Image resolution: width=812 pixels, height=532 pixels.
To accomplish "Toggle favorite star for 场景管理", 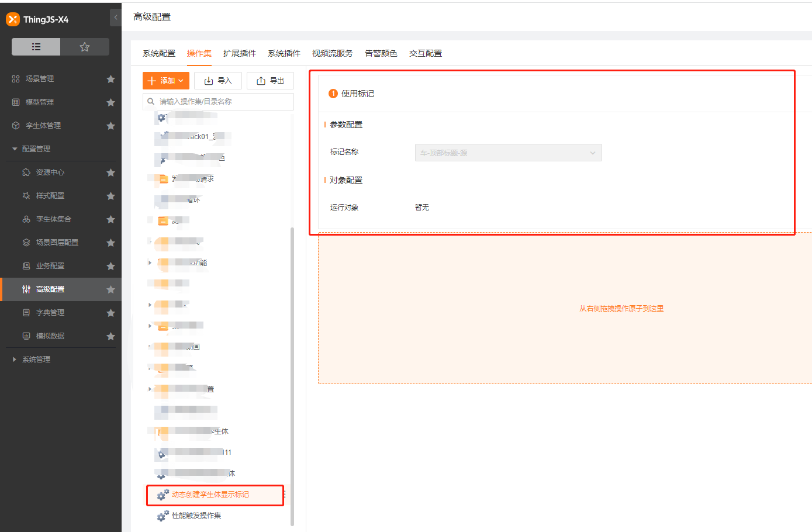I will tap(110, 79).
